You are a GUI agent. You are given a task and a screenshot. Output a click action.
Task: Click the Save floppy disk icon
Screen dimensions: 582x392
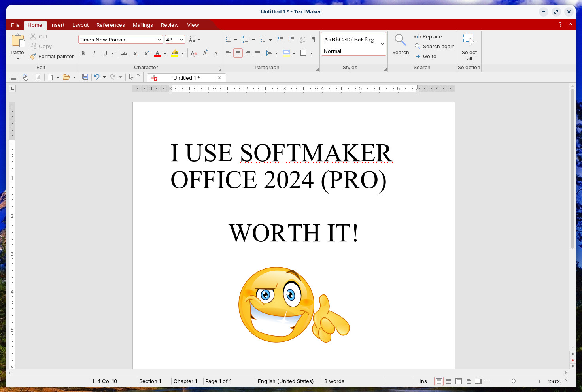click(x=85, y=77)
